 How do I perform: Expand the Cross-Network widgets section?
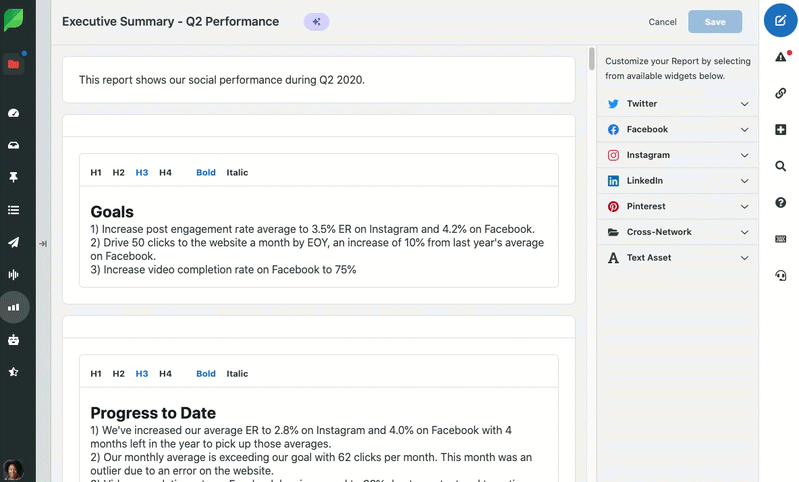tap(679, 232)
